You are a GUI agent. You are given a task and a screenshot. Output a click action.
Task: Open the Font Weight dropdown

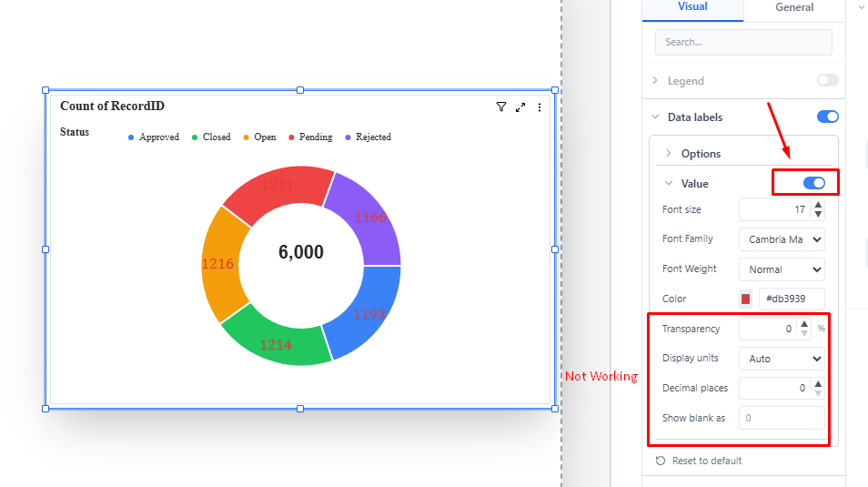(x=782, y=269)
